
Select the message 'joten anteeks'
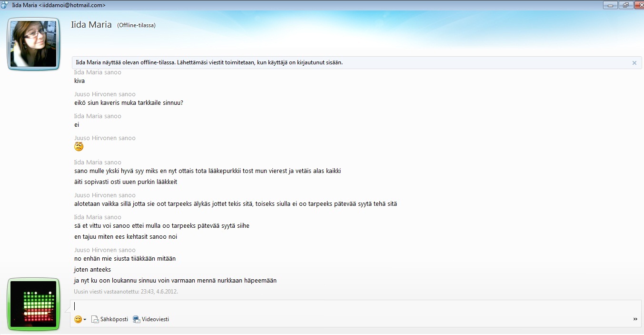[x=92, y=270]
